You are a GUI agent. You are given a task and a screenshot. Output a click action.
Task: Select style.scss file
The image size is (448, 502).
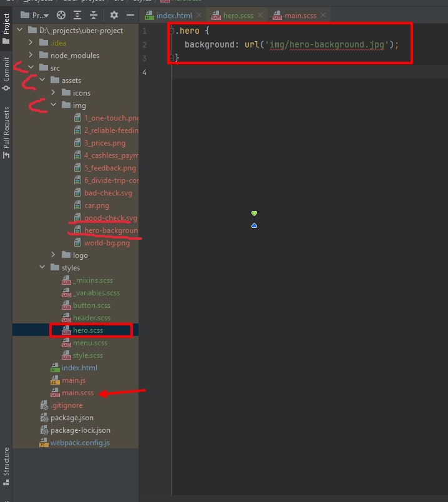pos(82,355)
